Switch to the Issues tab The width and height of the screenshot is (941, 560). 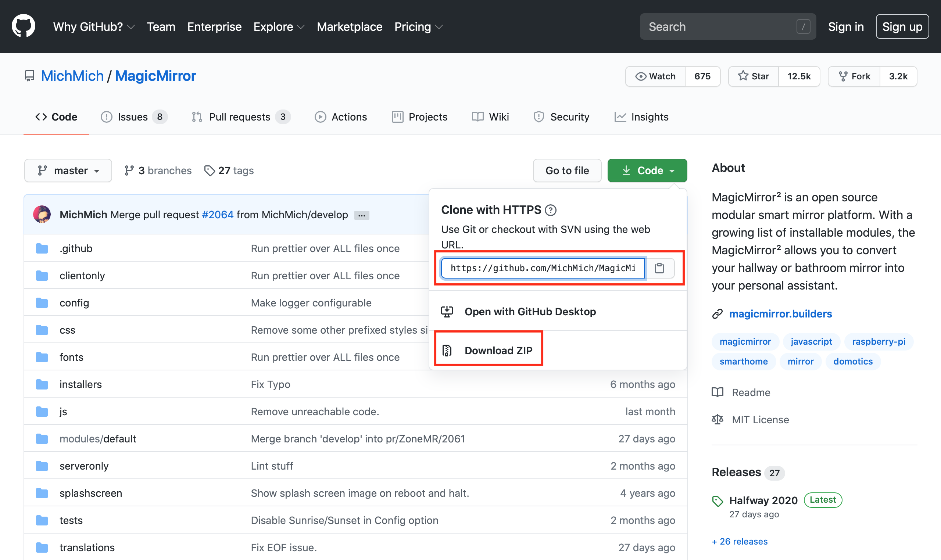[x=133, y=117]
